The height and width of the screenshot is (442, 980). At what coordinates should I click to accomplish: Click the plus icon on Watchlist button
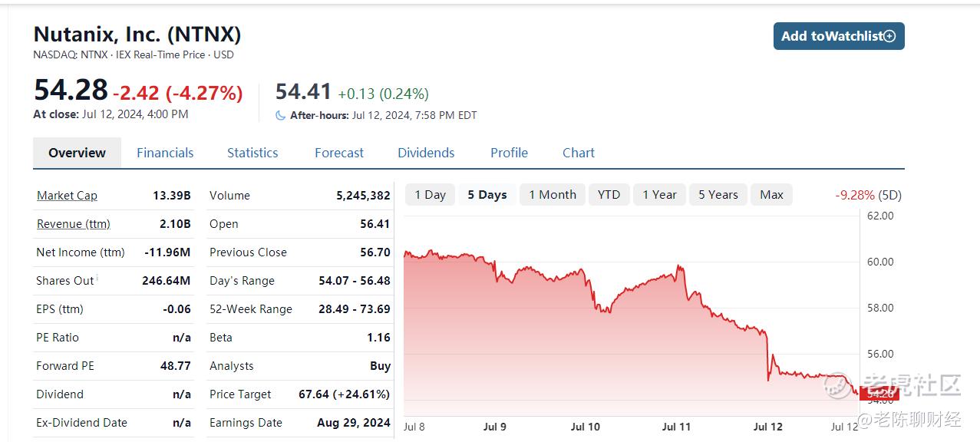tap(889, 36)
